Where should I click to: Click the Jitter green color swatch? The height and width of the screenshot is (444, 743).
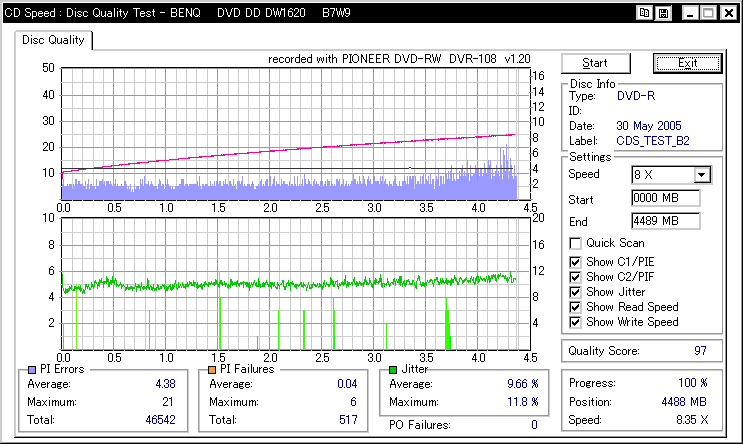pyautogui.click(x=393, y=370)
